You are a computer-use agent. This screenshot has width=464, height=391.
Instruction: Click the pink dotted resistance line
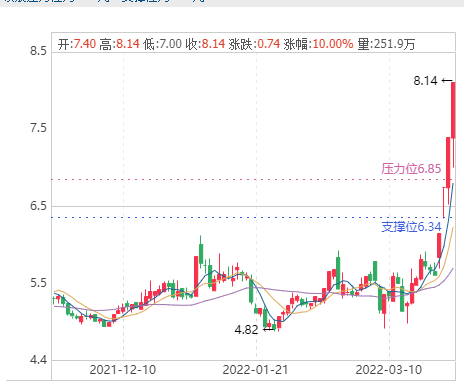(x=253, y=180)
